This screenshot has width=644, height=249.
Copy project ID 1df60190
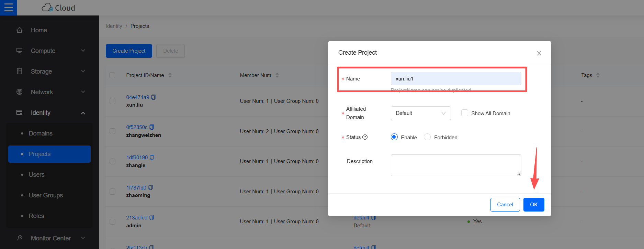[x=152, y=158]
